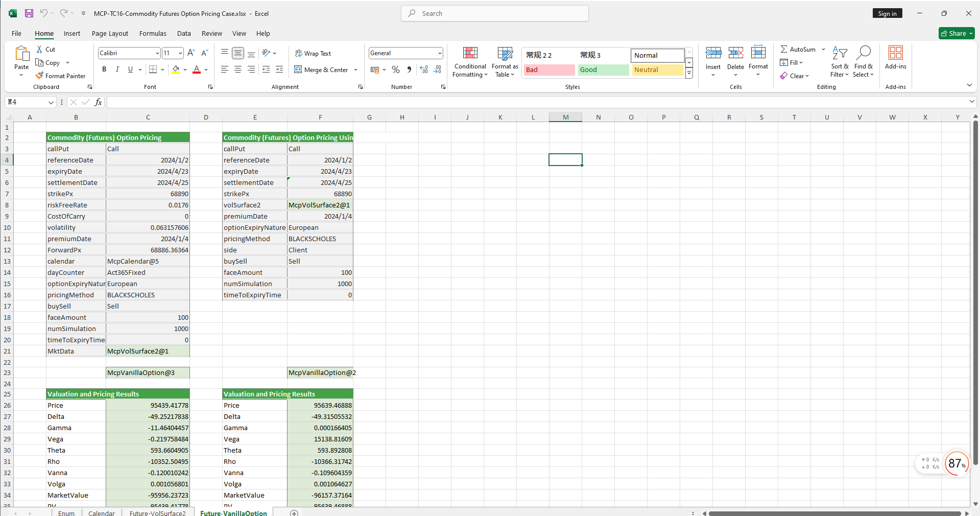Expand the cell styles gallery
This screenshot has width=980, height=516.
(689, 74)
